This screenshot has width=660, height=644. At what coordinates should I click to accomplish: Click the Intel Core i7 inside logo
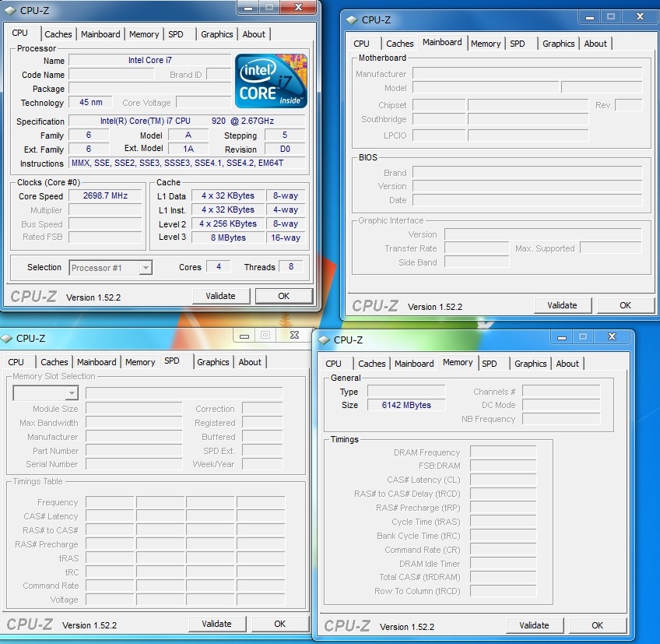tap(271, 81)
